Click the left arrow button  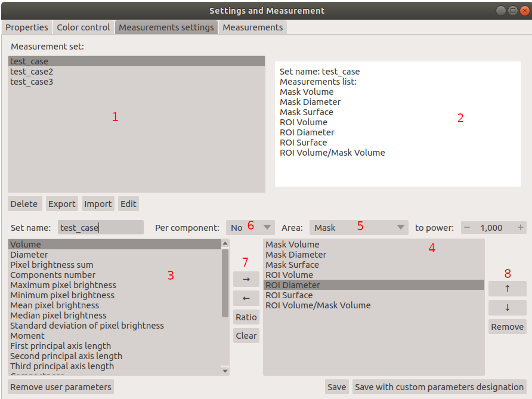click(x=246, y=298)
